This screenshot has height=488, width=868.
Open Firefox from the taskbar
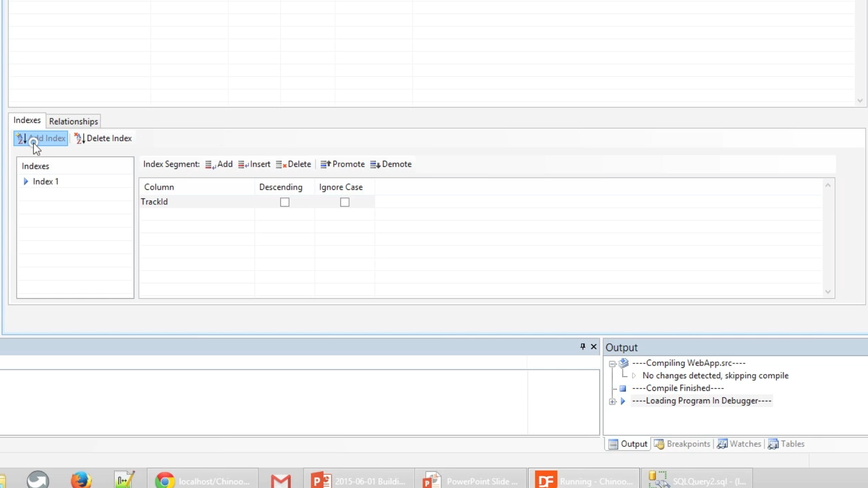pyautogui.click(x=81, y=480)
